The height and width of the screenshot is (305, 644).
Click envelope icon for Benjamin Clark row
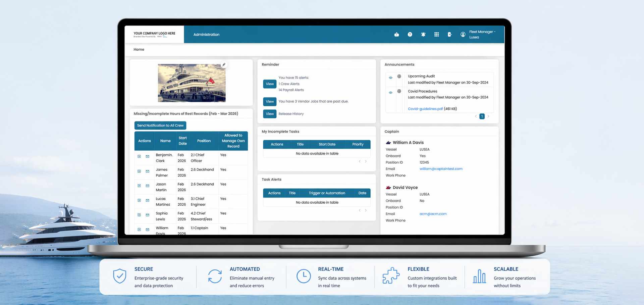[147, 156]
